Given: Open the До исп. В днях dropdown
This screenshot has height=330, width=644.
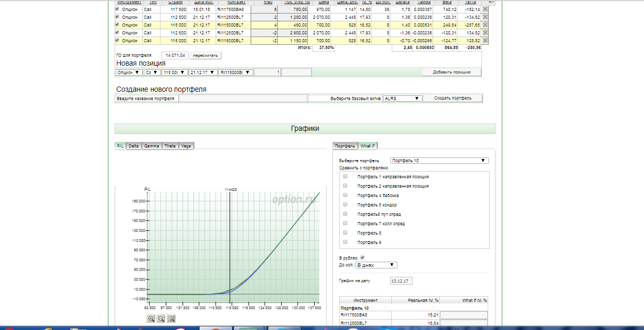Looking at the screenshot, I should (376, 265).
